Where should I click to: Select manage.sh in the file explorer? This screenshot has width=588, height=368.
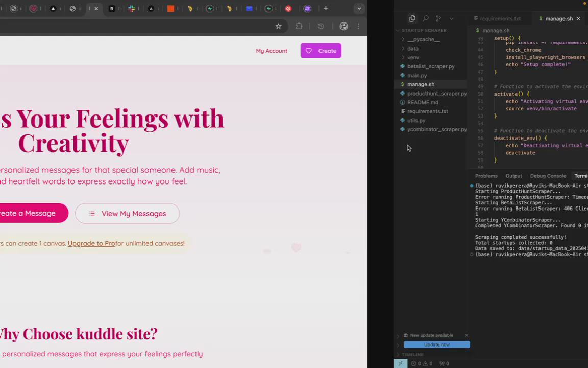point(421,84)
